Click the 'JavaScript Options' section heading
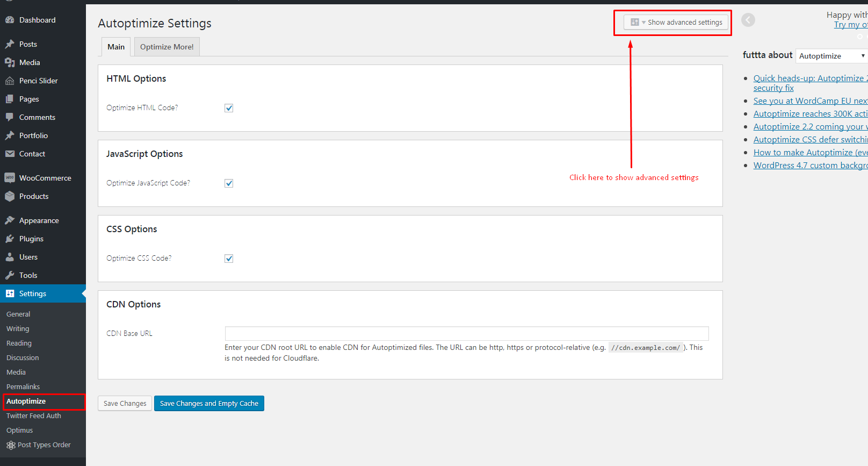Viewport: 868px width, 466px height. coord(144,154)
